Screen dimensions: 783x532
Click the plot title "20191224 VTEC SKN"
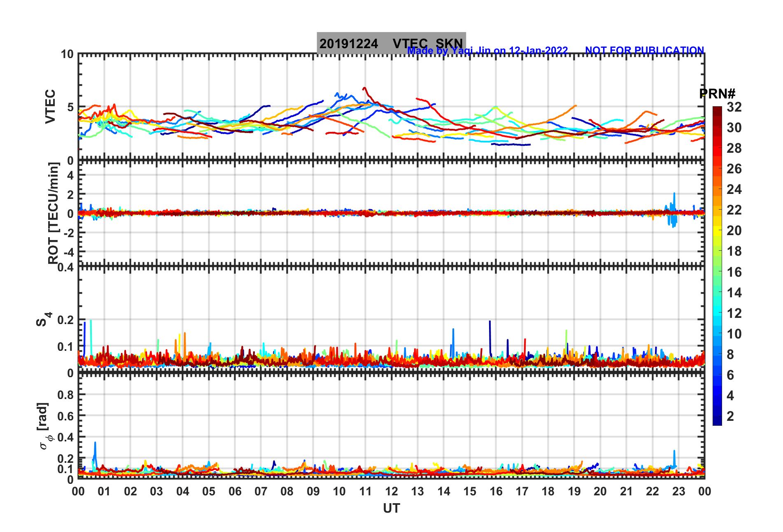391,43
